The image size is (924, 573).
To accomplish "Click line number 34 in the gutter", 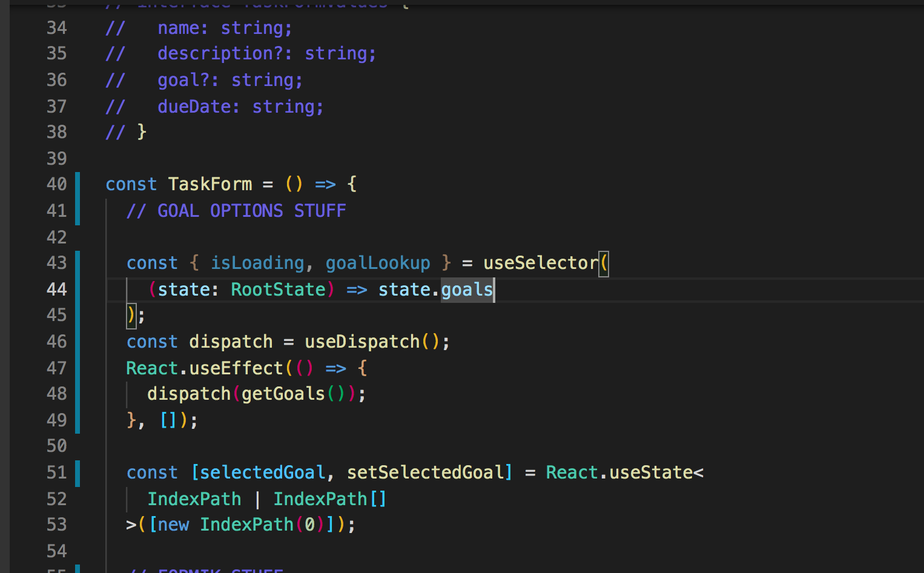I will pyautogui.click(x=56, y=28).
